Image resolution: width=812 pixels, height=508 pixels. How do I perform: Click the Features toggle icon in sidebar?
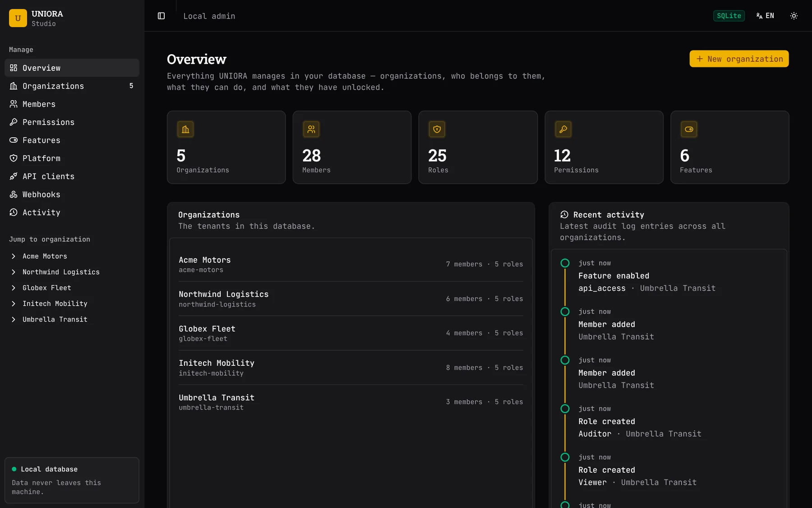click(14, 140)
